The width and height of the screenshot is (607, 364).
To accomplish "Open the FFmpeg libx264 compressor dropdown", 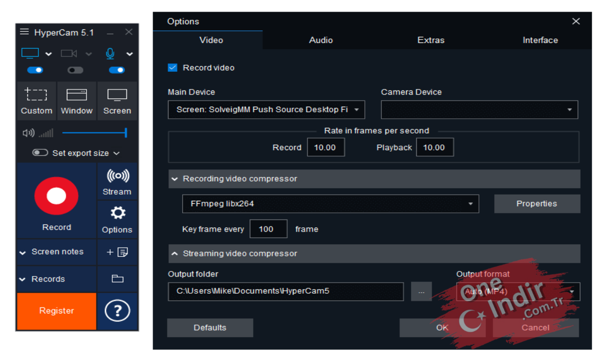I will click(x=330, y=204).
